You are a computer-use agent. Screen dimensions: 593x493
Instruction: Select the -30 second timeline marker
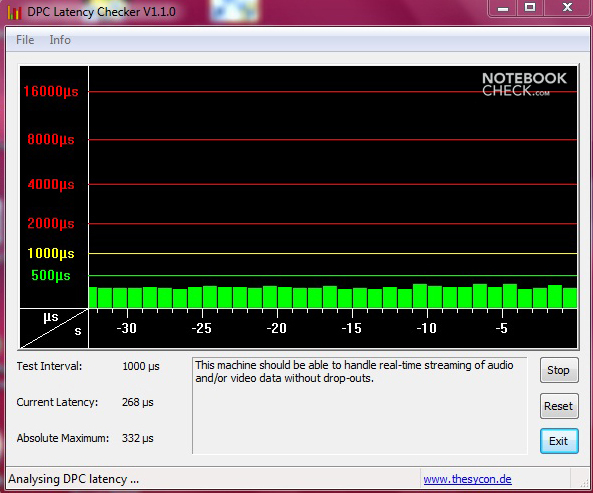(126, 328)
